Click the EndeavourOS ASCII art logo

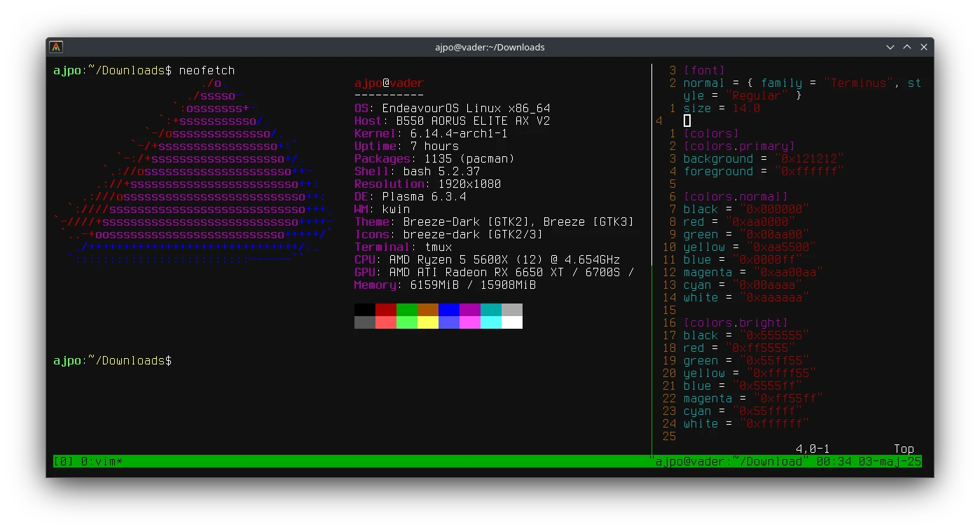point(193,171)
